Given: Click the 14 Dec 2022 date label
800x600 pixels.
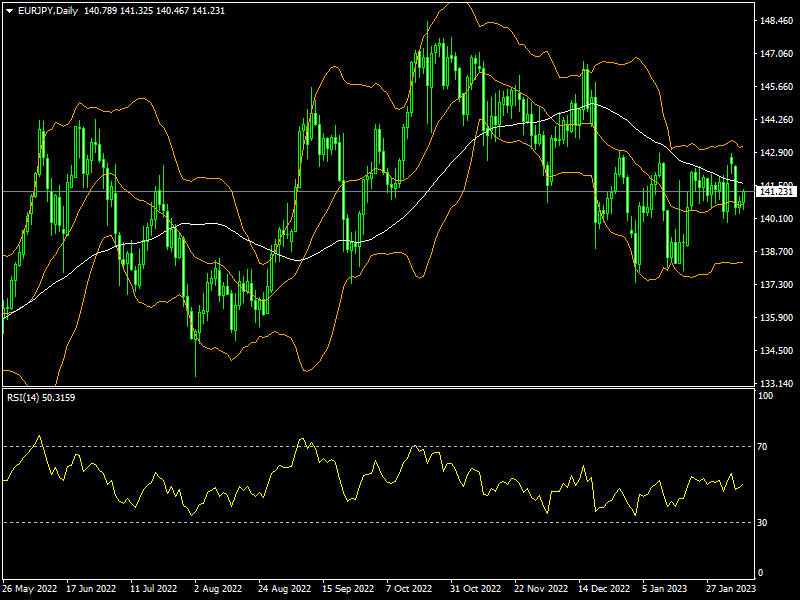Looking at the screenshot, I should point(605,589).
